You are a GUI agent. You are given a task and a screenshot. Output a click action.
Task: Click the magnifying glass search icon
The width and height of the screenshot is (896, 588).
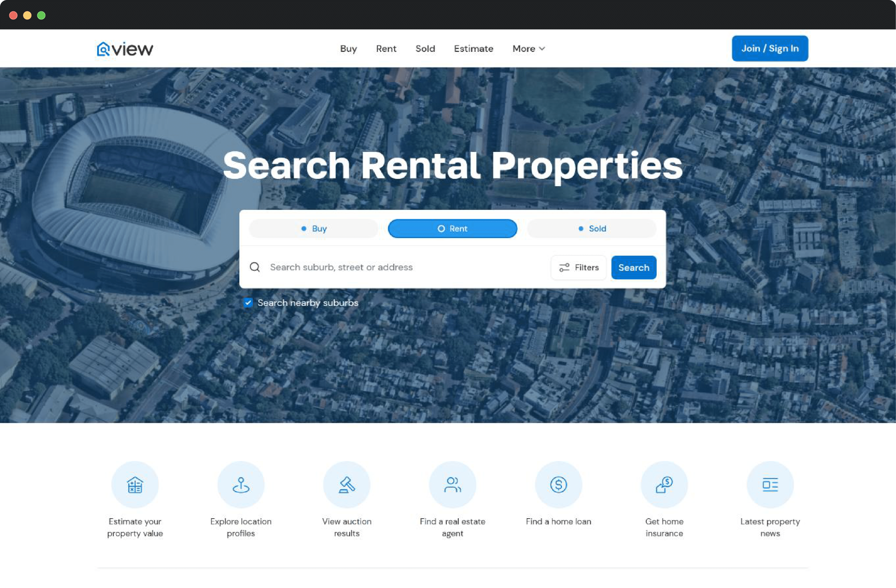tap(255, 267)
